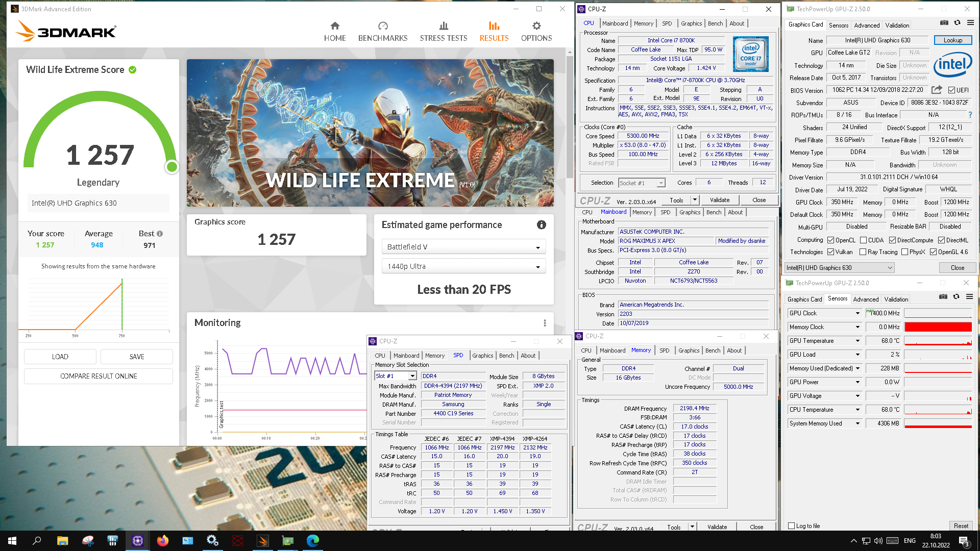The height and width of the screenshot is (551, 980).
Task: Click the camera icon in the GPU-Z Sensors window
Action: point(943,296)
